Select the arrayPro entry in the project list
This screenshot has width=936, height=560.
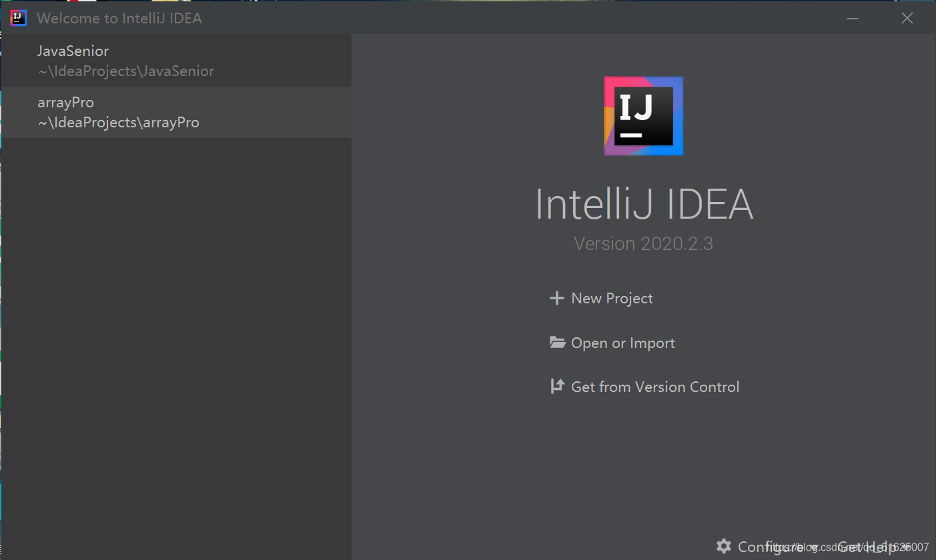coord(120,111)
